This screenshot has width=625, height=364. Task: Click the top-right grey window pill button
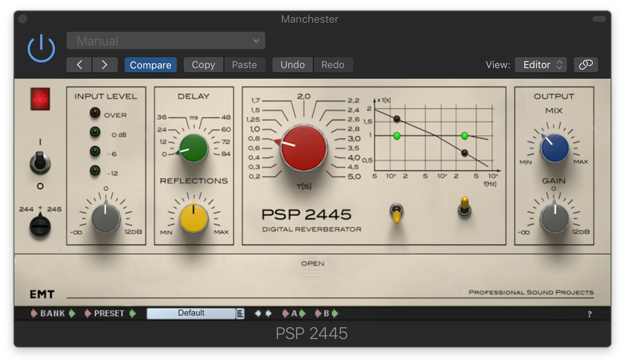point(599,19)
